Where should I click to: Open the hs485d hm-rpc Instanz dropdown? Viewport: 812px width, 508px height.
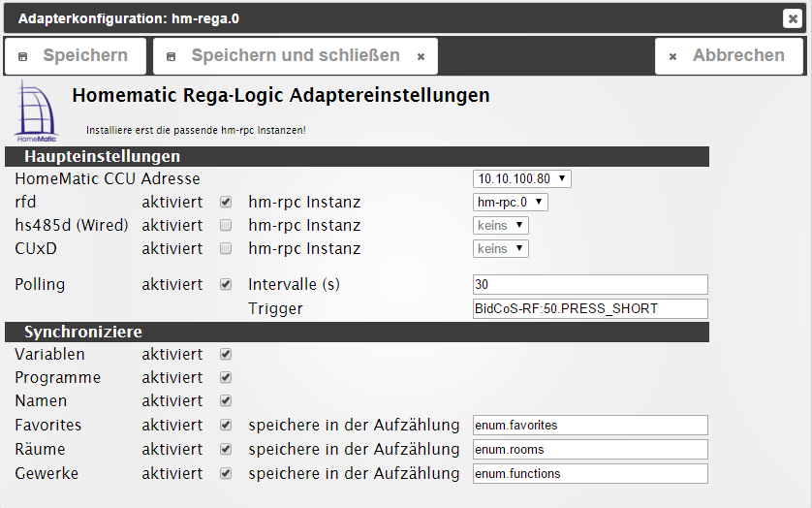[500, 226]
